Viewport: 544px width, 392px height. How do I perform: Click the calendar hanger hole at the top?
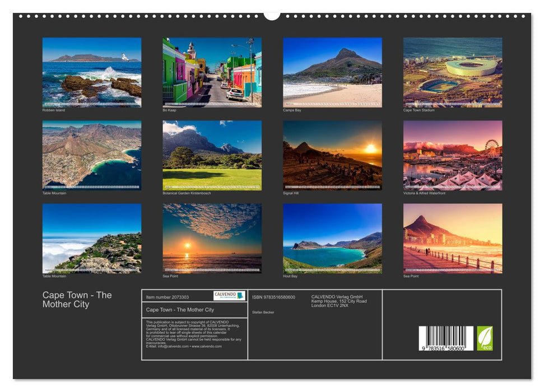point(272,14)
